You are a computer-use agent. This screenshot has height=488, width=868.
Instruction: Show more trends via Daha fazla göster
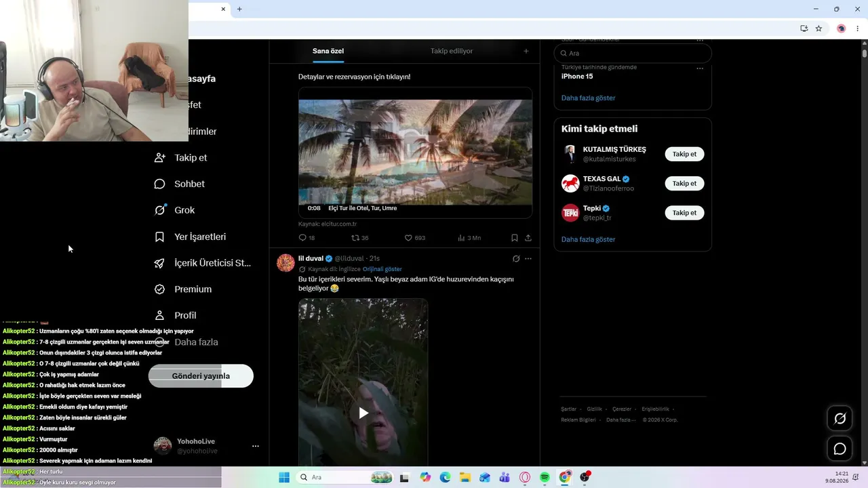(589, 98)
